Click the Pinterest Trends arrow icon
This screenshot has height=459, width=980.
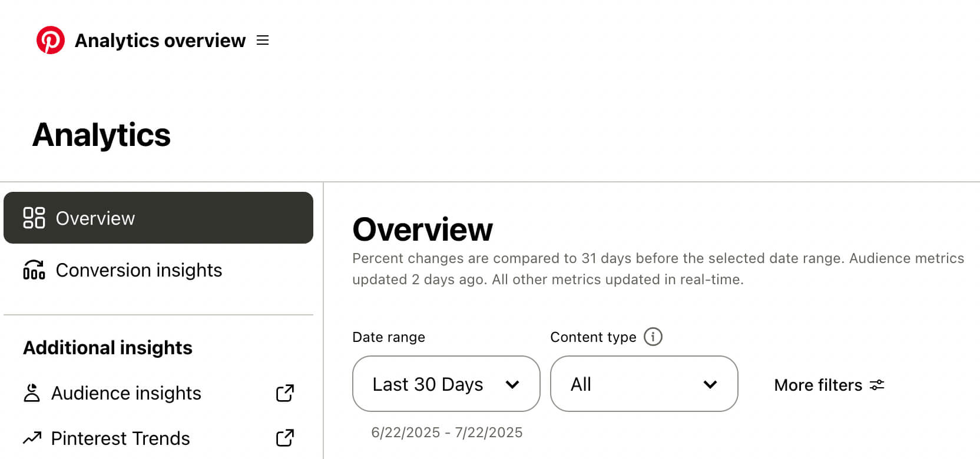point(32,437)
